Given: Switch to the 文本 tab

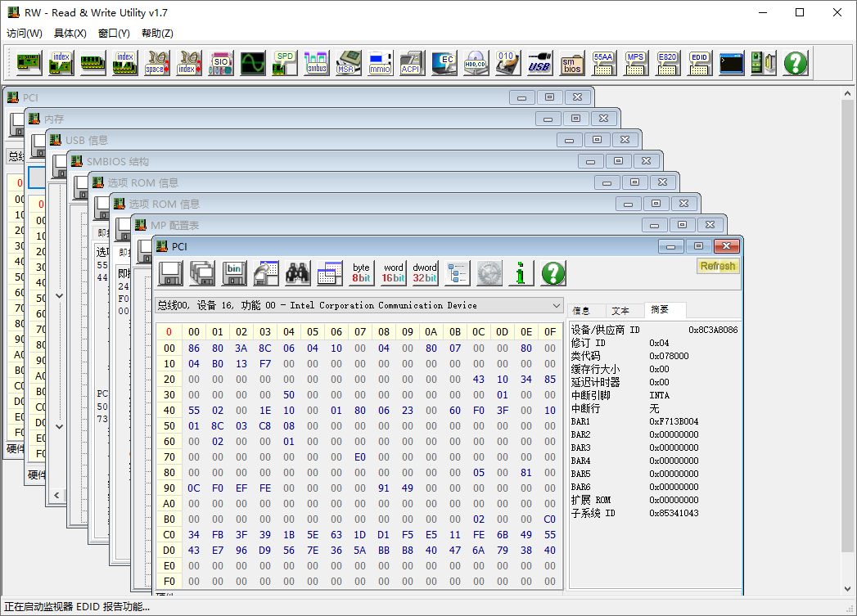Looking at the screenshot, I should tap(620, 311).
